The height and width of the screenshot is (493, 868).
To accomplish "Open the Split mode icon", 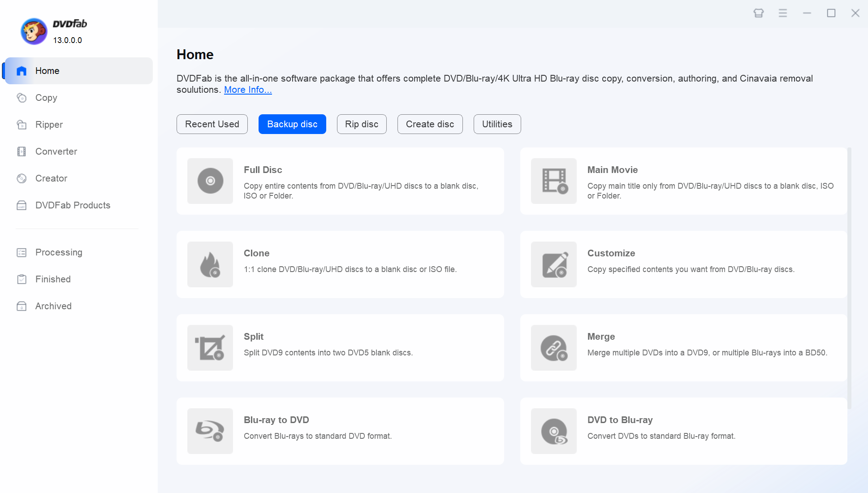I will 210,348.
